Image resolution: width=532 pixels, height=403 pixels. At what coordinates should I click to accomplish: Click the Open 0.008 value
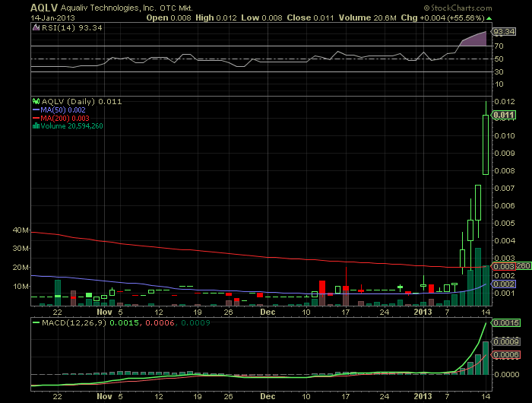point(169,18)
